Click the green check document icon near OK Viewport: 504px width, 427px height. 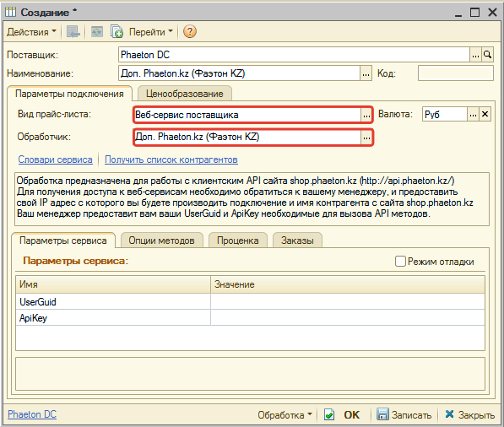click(x=329, y=414)
